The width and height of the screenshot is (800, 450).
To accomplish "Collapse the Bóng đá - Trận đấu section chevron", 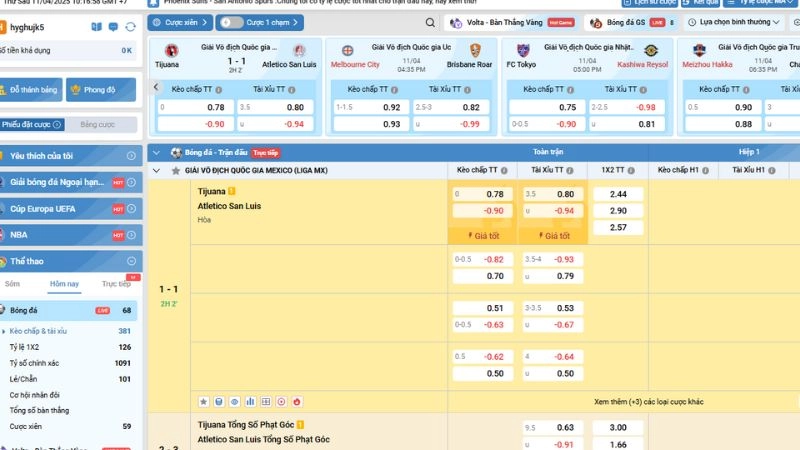I will (x=157, y=153).
